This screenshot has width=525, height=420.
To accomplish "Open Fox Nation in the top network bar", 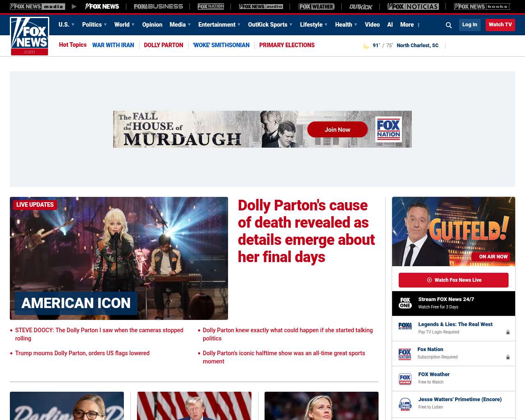I will pos(211,7).
